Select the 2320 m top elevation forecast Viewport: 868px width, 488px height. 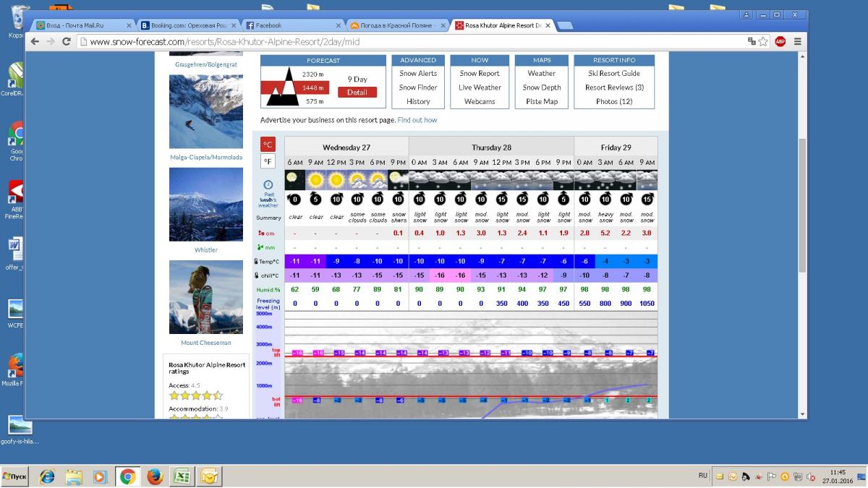point(312,74)
